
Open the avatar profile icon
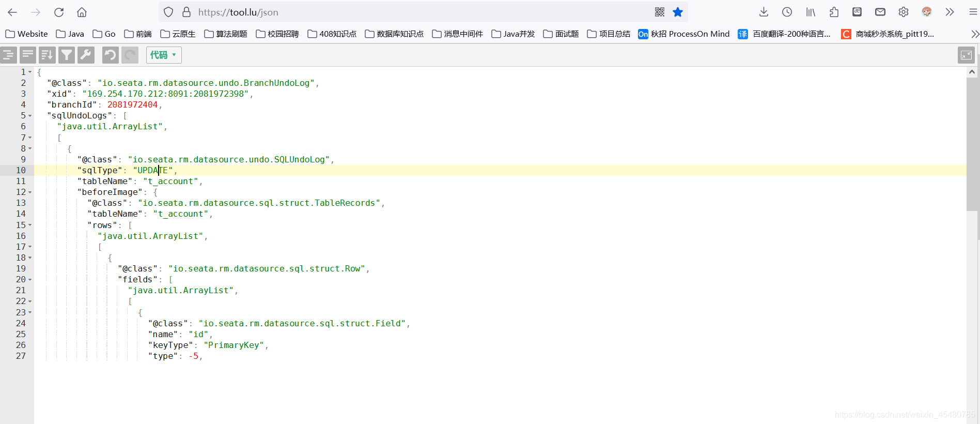tap(927, 12)
